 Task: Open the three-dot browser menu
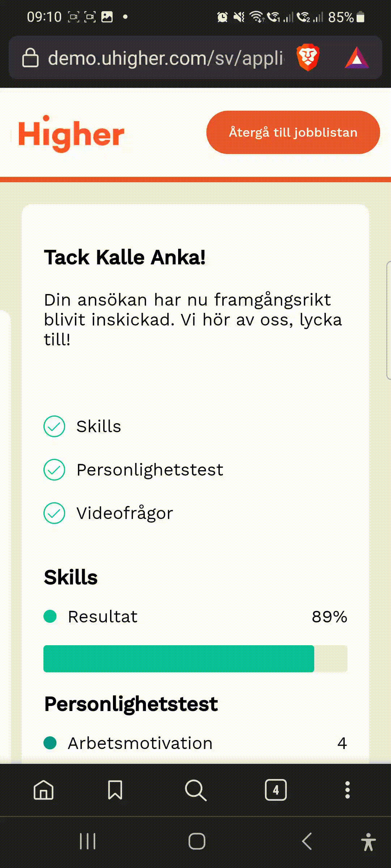tap(347, 790)
